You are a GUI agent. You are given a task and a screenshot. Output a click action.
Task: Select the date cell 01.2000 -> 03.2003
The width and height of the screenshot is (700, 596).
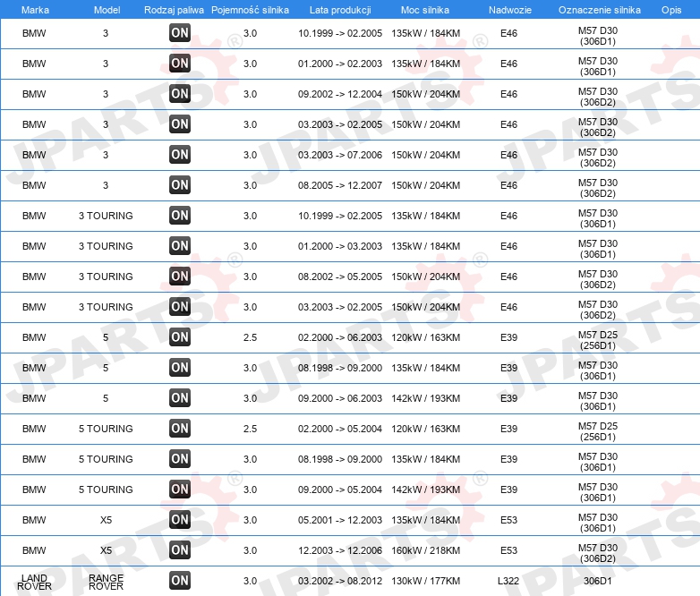[340, 246]
